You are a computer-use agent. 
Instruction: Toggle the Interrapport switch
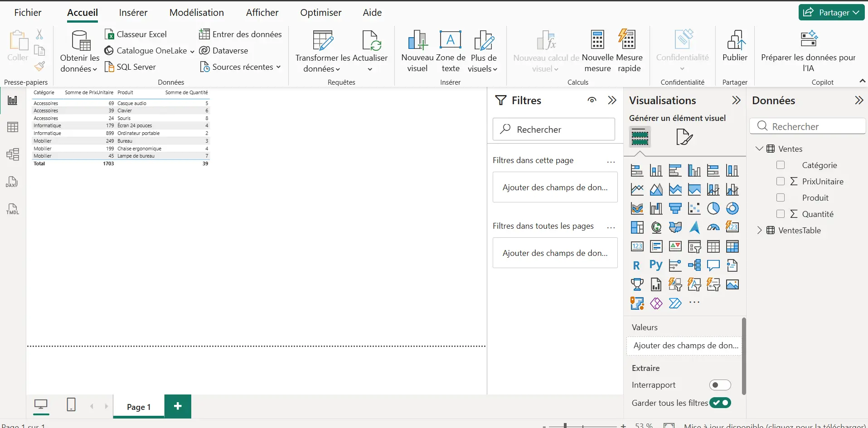click(720, 385)
